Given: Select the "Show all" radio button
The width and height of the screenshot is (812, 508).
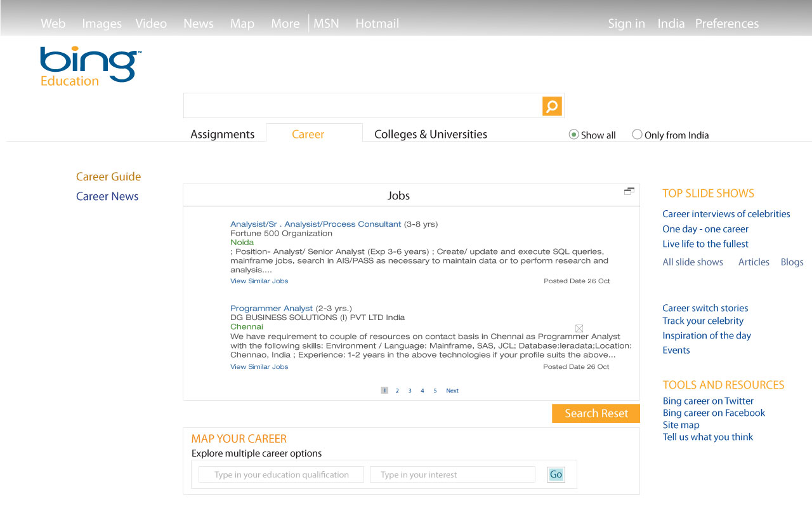Looking at the screenshot, I should 573,134.
